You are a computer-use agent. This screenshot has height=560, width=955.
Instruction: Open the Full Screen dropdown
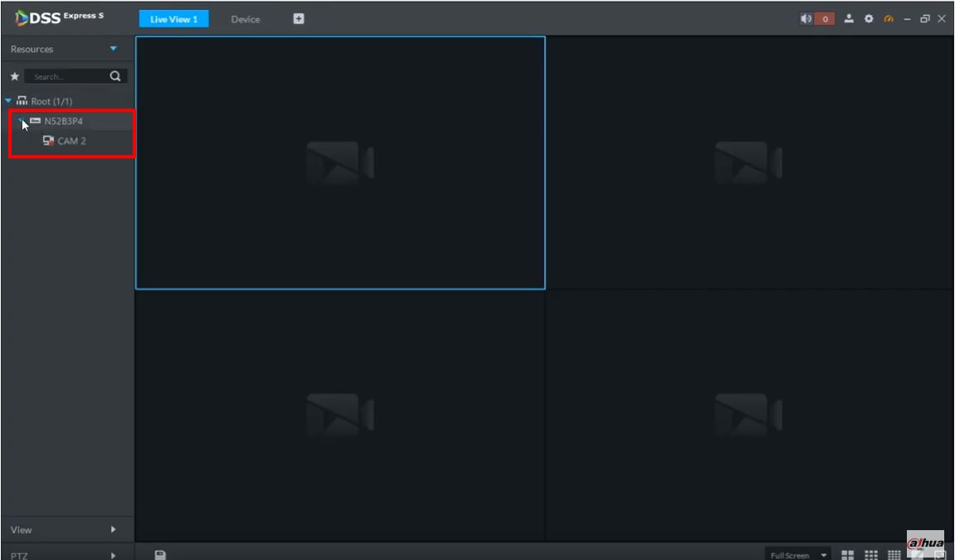coord(798,555)
